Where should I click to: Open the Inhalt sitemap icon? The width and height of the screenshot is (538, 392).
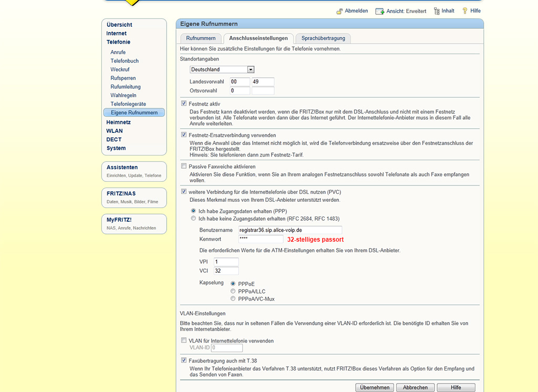[x=437, y=11]
